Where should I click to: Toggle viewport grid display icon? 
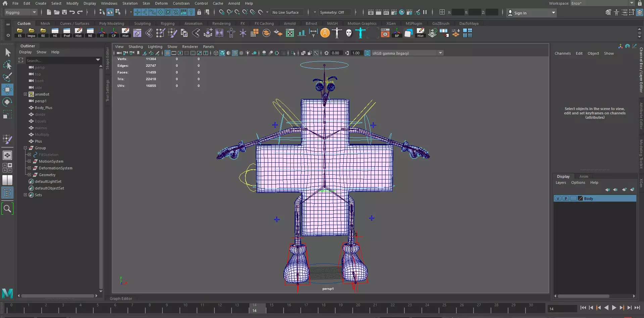[167, 53]
